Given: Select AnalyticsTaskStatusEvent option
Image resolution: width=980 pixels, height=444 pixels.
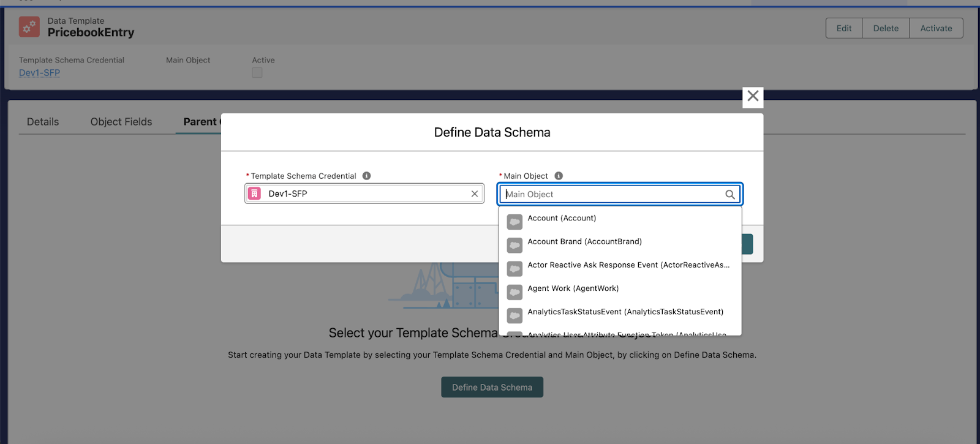Looking at the screenshot, I should 625,312.
